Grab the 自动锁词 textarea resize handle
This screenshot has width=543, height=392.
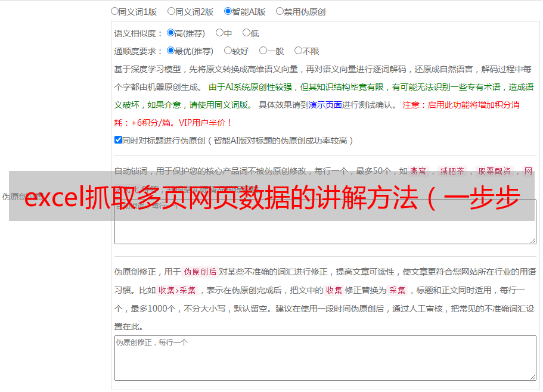(x=532, y=239)
